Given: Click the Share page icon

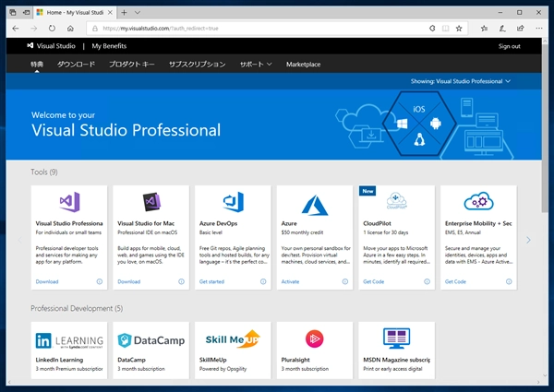Looking at the screenshot, I should point(521,29).
